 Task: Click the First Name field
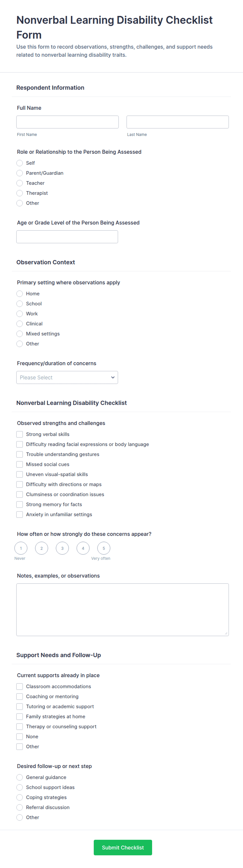[67, 122]
